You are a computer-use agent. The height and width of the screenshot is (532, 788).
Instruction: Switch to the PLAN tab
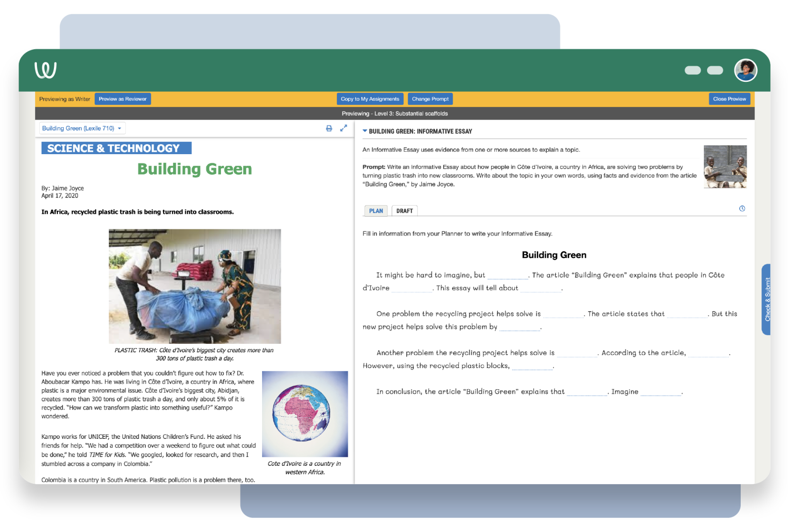coord(376,211)
